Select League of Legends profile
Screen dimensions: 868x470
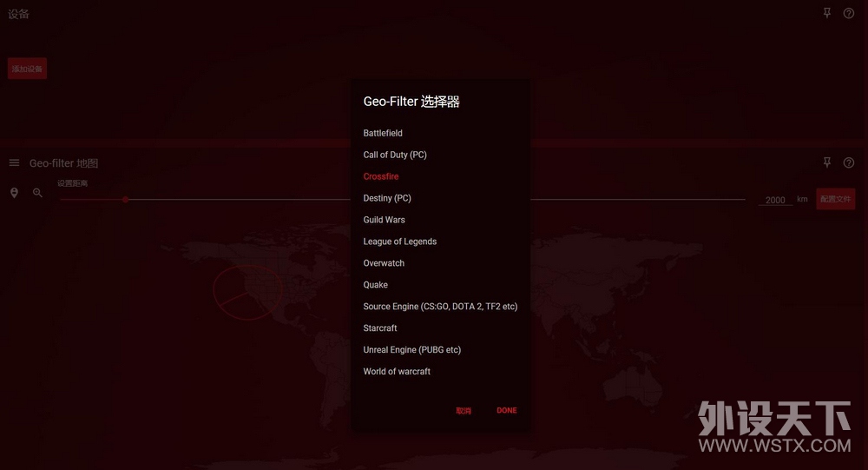pos(399,242)
